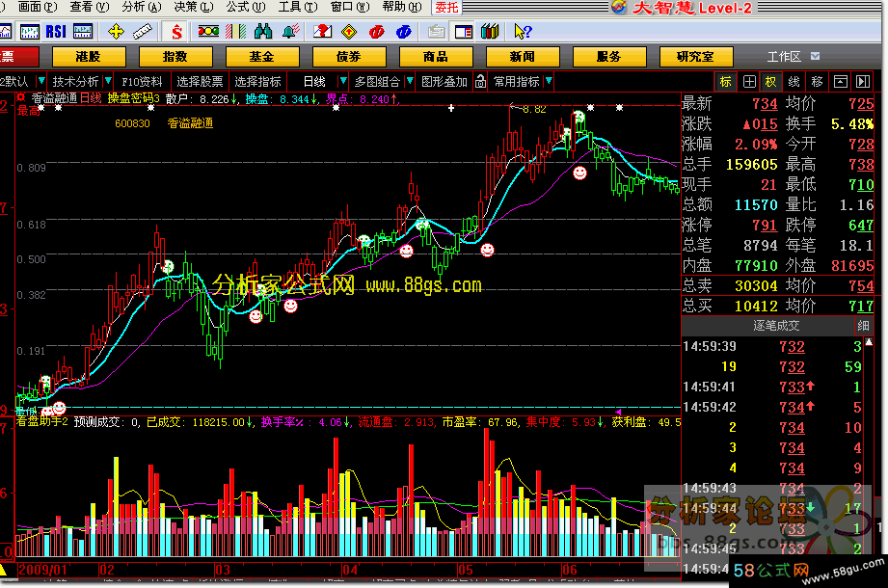Switch to the 研究室 tab
This screenshot has width=888, height=588.
(696, 57)
